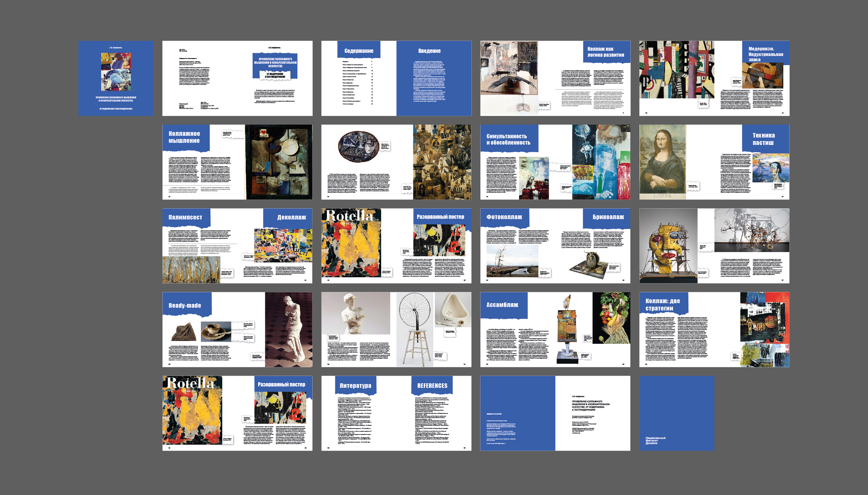Click the Деколлаж heading
This screenshot has height=495, width=868.
point(292,217)
